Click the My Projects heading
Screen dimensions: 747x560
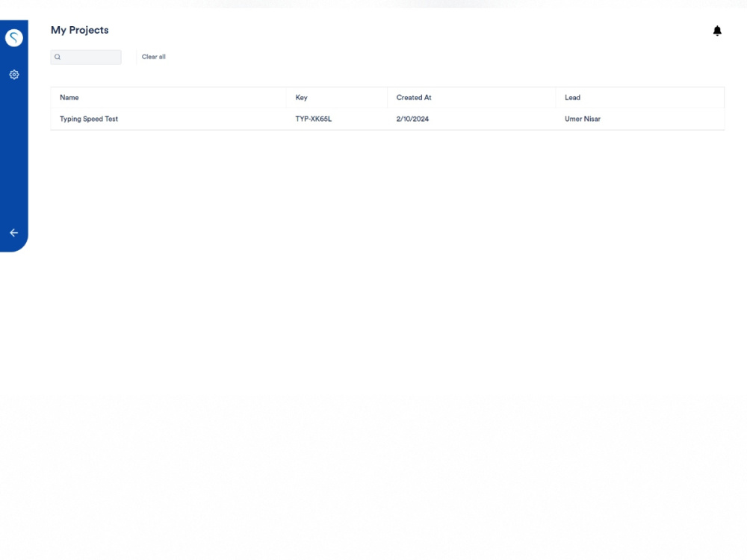coord(80,30)
